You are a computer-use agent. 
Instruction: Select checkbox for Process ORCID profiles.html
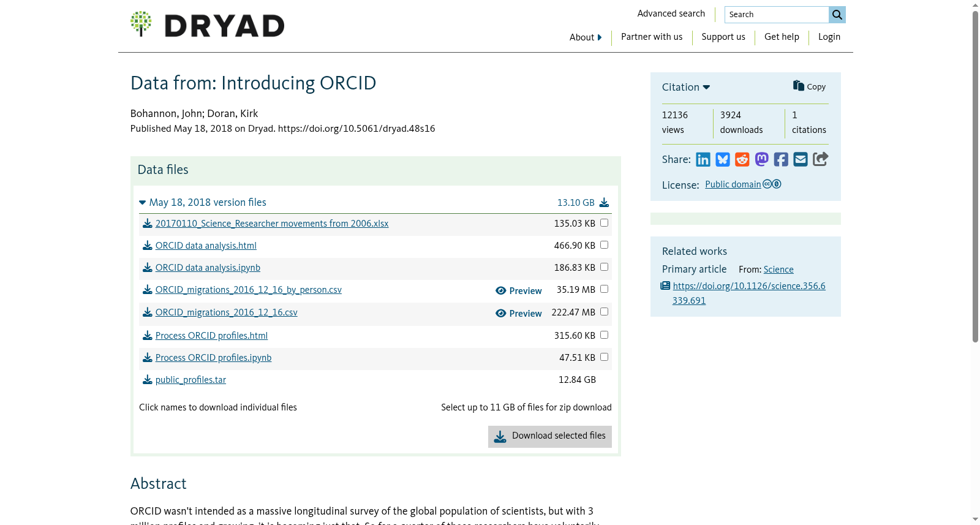(x=604, y=335)
